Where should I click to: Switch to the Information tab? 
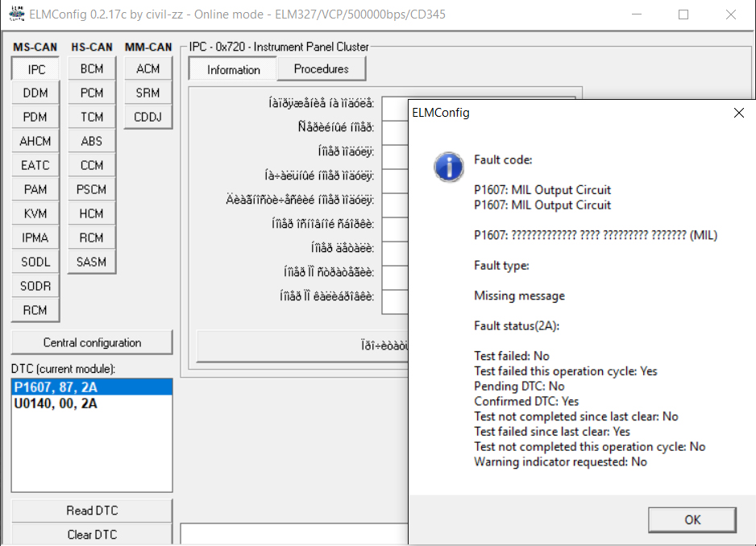click(x=233, y=70)
